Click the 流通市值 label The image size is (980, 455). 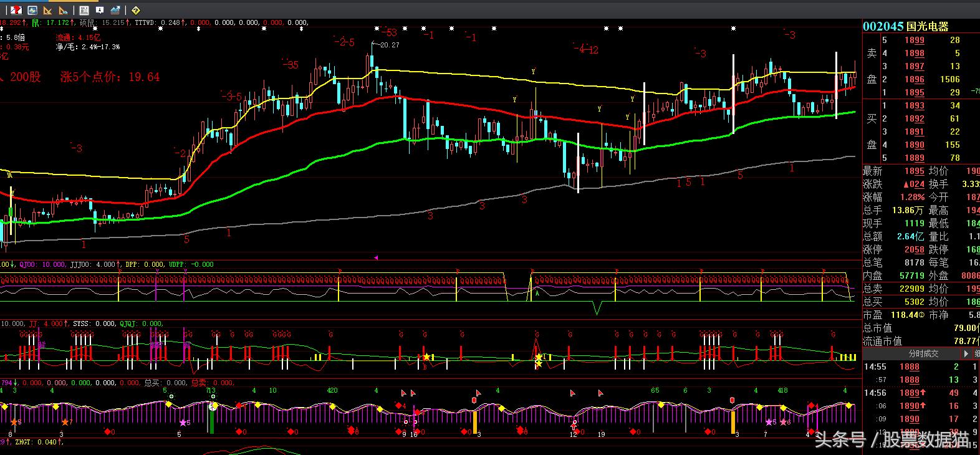click(883, 341)
